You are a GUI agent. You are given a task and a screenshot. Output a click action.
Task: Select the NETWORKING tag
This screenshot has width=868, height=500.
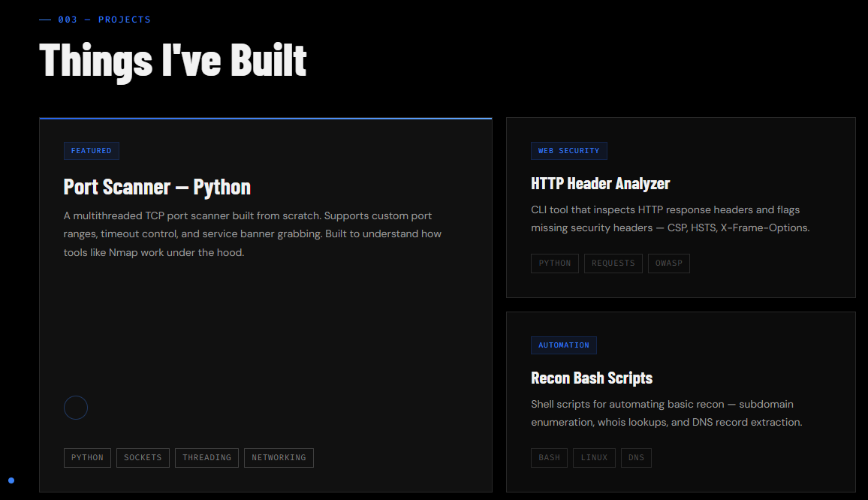point(279,458)
